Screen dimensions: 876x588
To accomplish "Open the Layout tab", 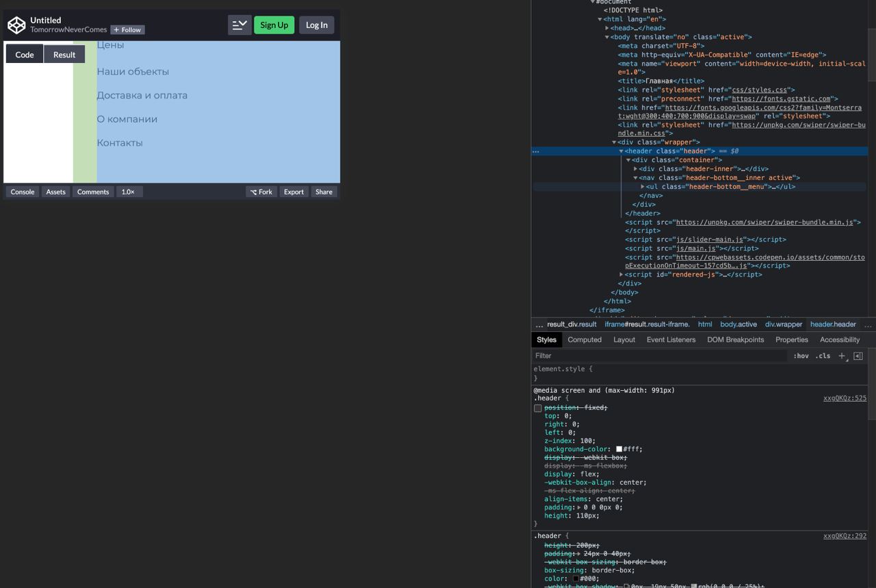I will click(624, 340).
